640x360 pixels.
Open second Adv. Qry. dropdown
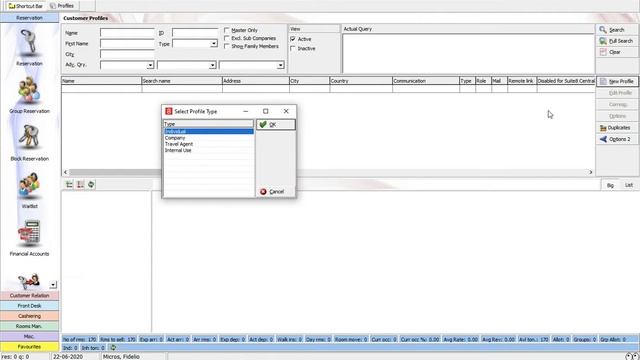click(212, 65)
